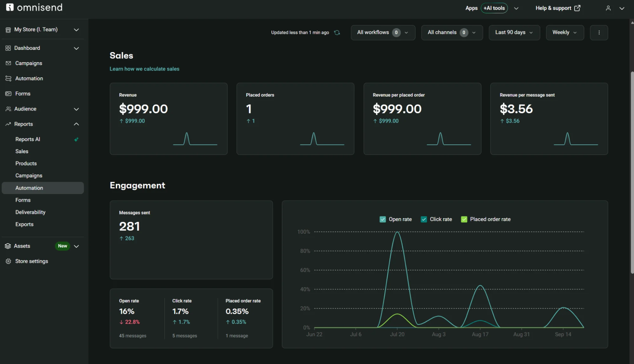The width and height of the screenshot is (634, 364).
Task: Open the All workflows dropdown
Action: [x=383, y=33]
